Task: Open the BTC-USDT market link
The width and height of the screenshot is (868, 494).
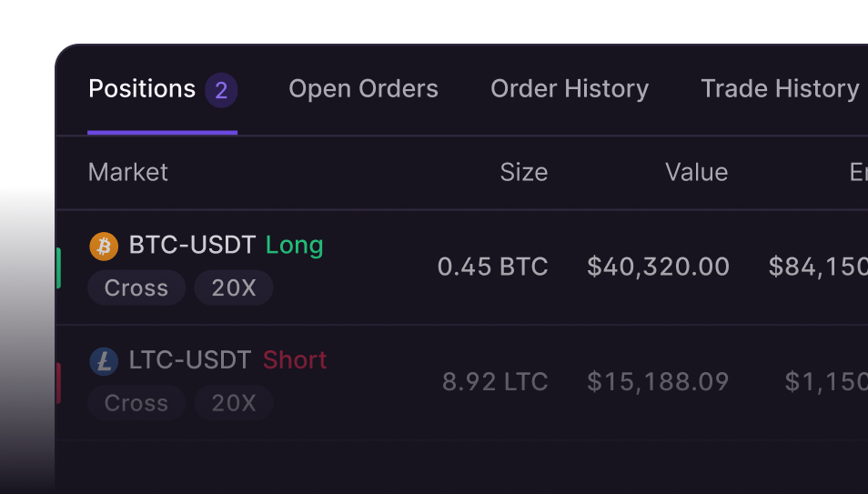Action: [x=190, y=245]
